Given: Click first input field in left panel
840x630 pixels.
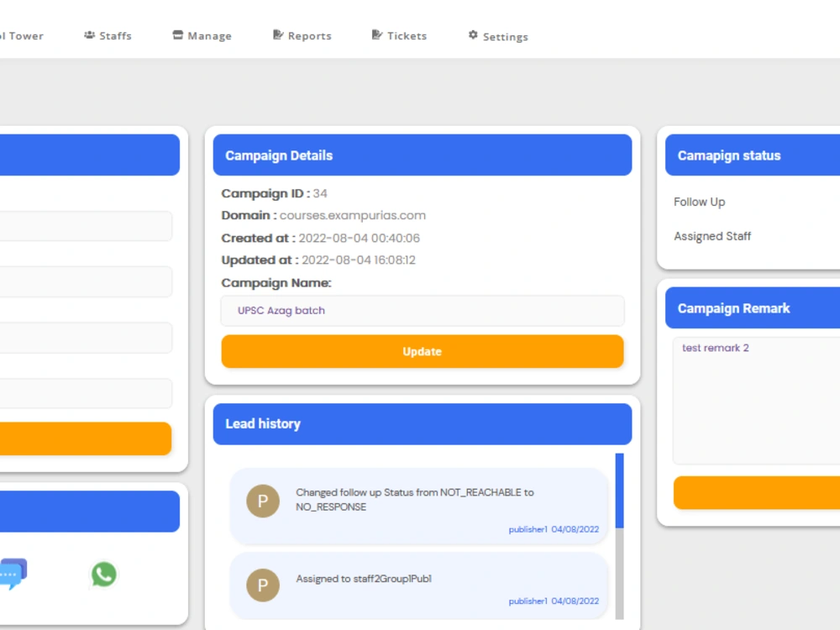Looking at the screenshot, I should tap(86, 226).
